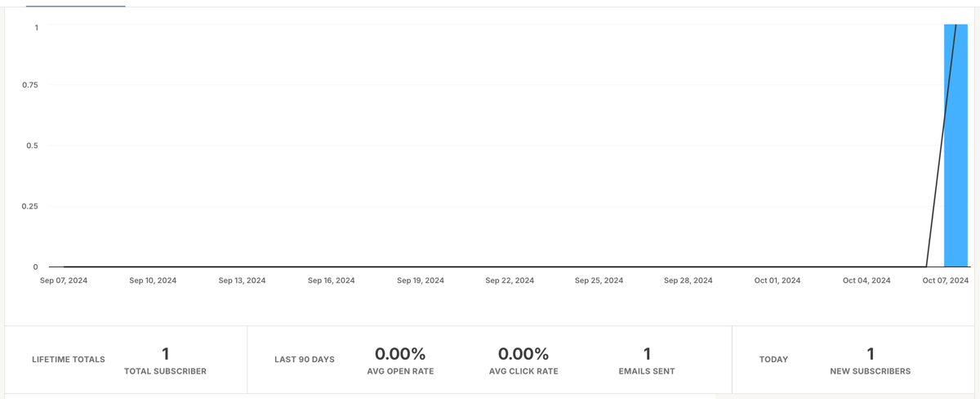Select the Avg Open Rate percentage
Image resolution: width=980 pixels, height=399 pixels.
(400, 354)
